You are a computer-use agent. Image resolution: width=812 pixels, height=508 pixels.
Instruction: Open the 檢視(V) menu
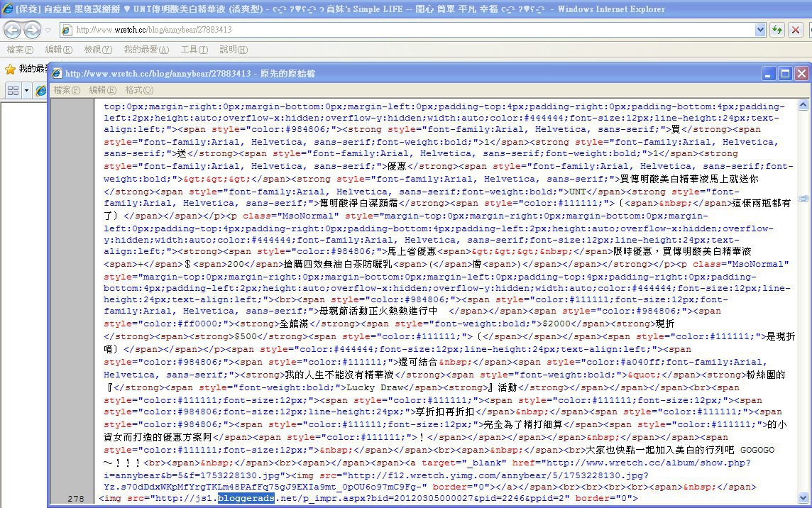coord(98,50)
